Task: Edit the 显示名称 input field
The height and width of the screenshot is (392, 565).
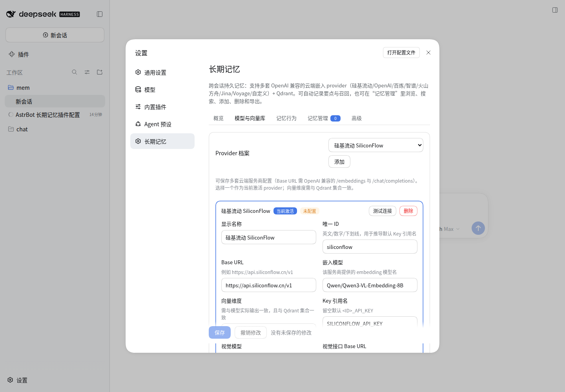Action: pyautogui.click(x=269, y=237)
